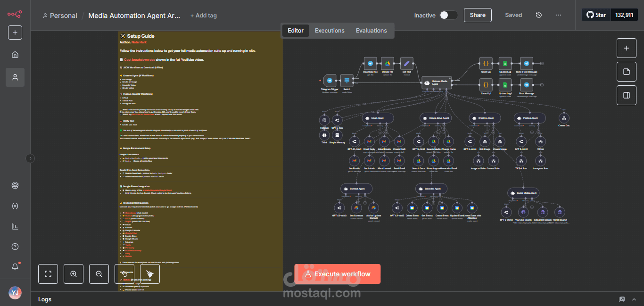The image size is (644, 306).
Task: Click the create new plus button in sidebar
Action: pyautogui.click(x=15, y=33)
